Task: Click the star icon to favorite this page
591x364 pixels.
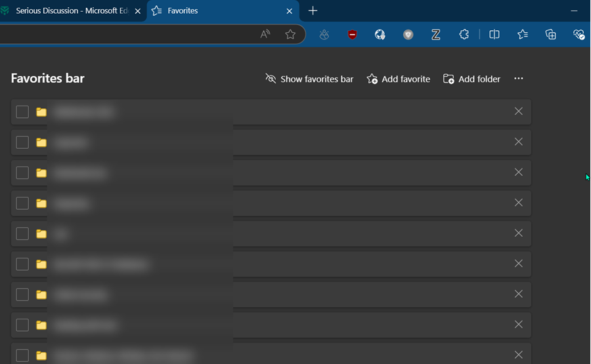Action: click(x=290, y=34)
